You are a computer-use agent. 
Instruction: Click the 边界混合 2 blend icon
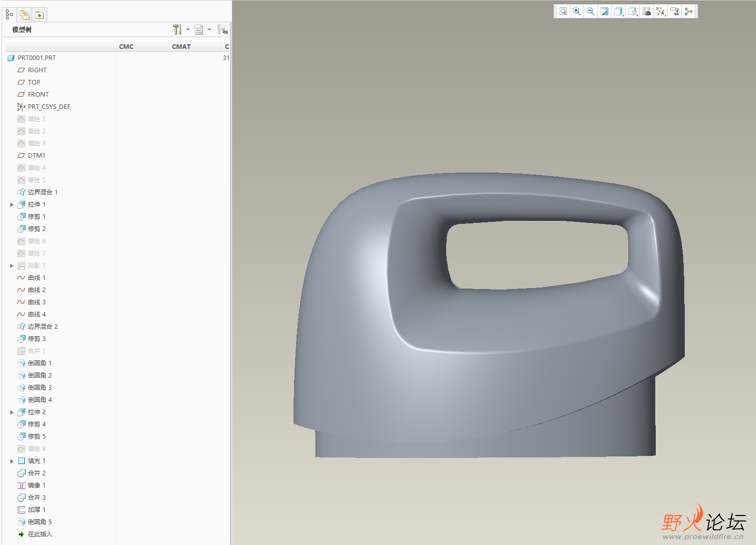coord(21,327)
